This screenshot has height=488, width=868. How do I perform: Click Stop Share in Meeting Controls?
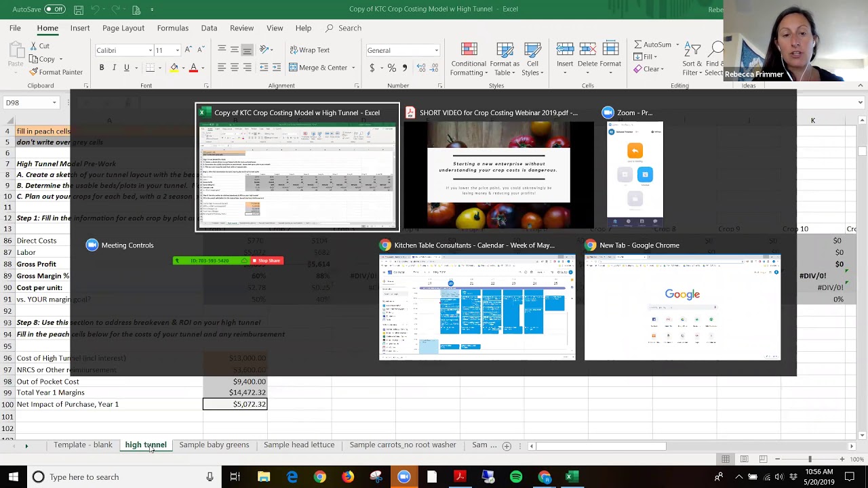268,261
